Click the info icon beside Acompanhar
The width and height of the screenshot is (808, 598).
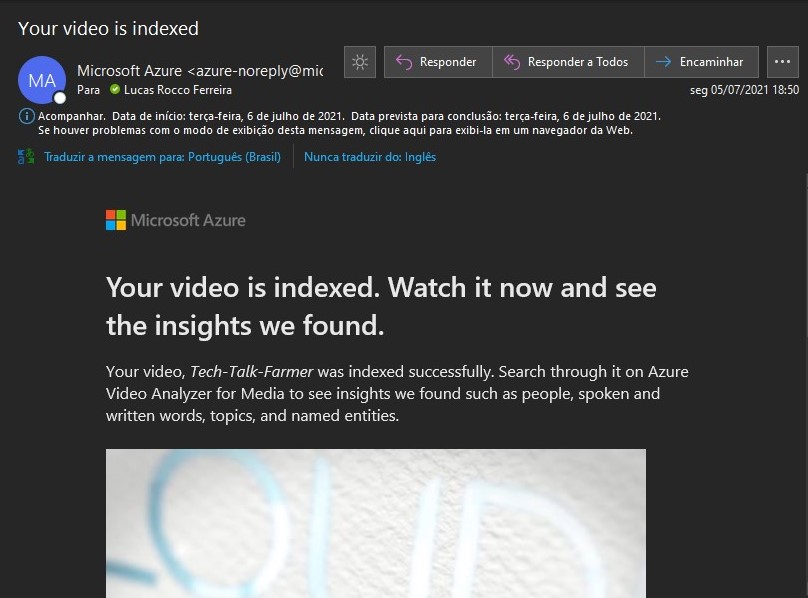click(x=26, y=116)
